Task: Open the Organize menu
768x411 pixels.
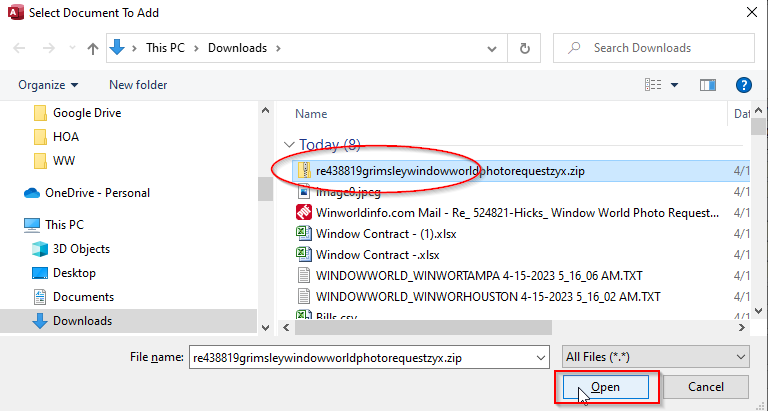Action: click(x=48, y=85)
